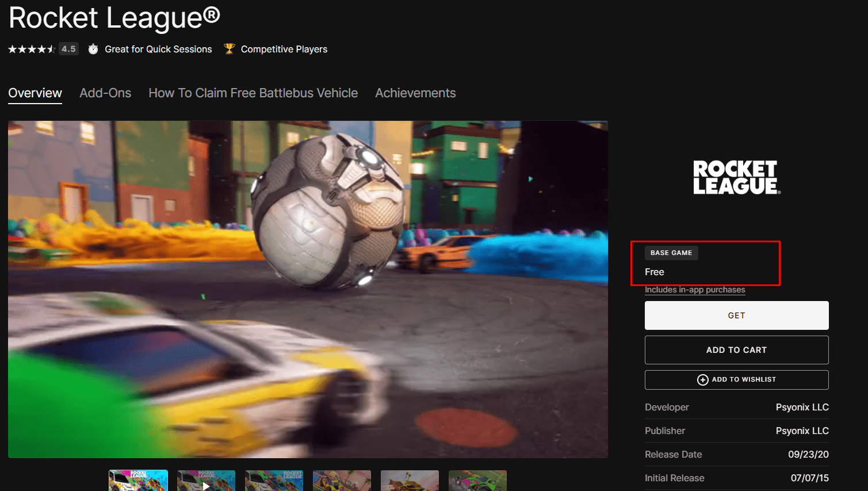Click the Great for Quick Sessions label

click(158, 50)
